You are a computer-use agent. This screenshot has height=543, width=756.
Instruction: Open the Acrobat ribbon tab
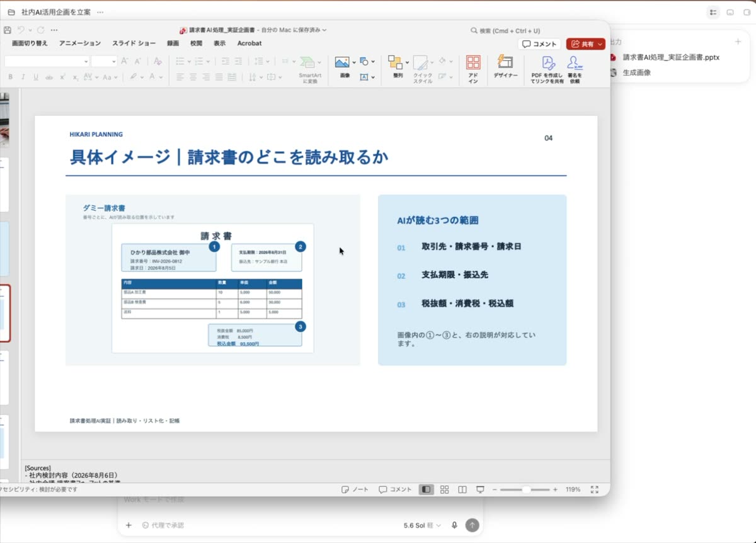(x=249, y=43)
